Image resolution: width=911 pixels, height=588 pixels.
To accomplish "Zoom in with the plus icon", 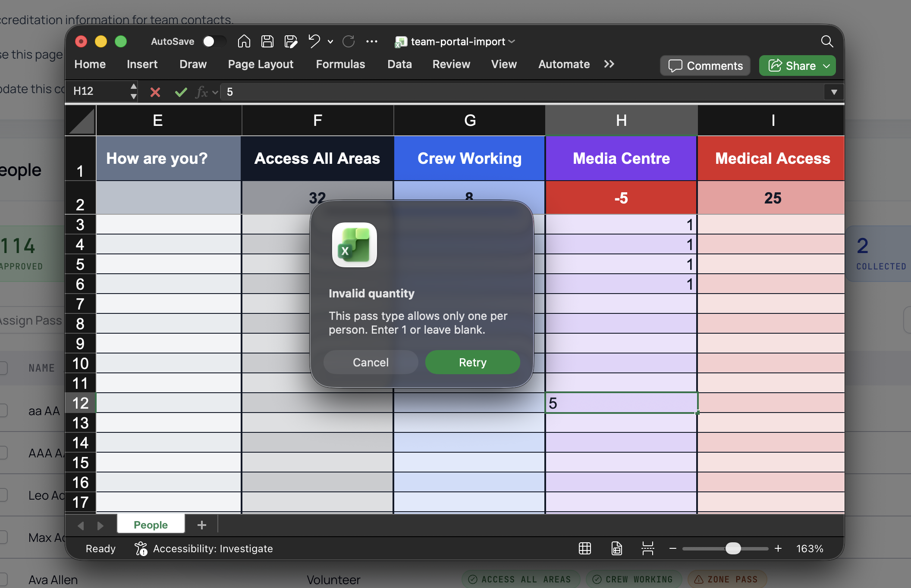I will pyautogui.click(x=778, y=548).
